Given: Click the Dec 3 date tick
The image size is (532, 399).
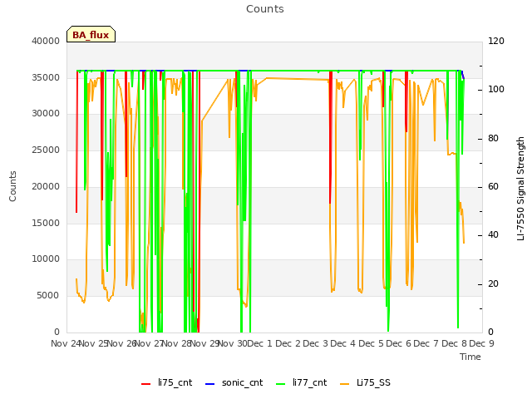Looking at the screenshot, I should pyautogui.click(x=316, y=343).
